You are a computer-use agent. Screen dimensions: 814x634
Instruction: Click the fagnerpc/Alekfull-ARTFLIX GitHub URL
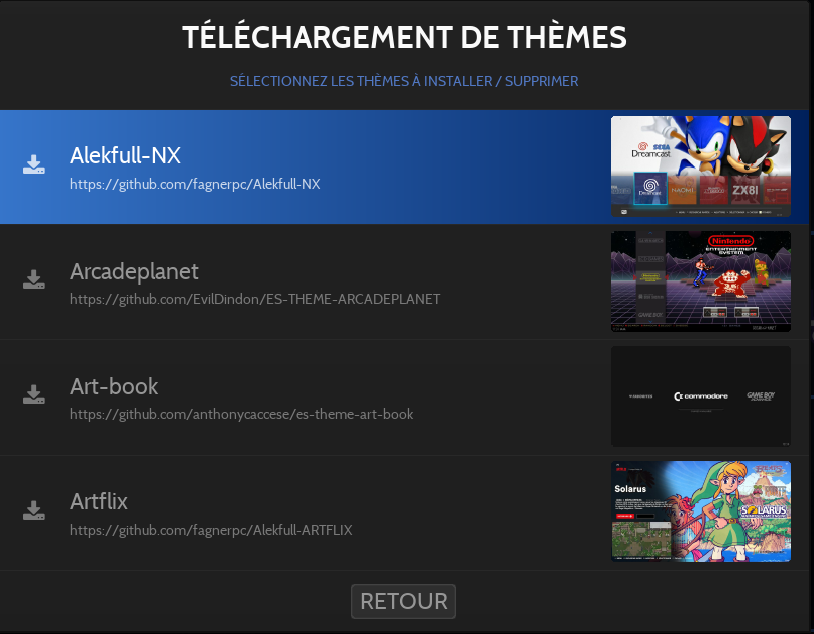[211, 529]
